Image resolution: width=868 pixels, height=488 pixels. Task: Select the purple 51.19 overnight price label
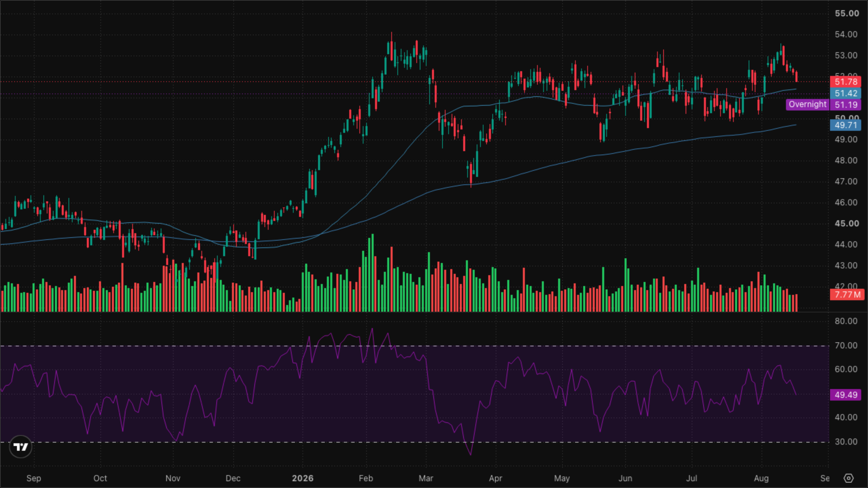pos(846,105)
